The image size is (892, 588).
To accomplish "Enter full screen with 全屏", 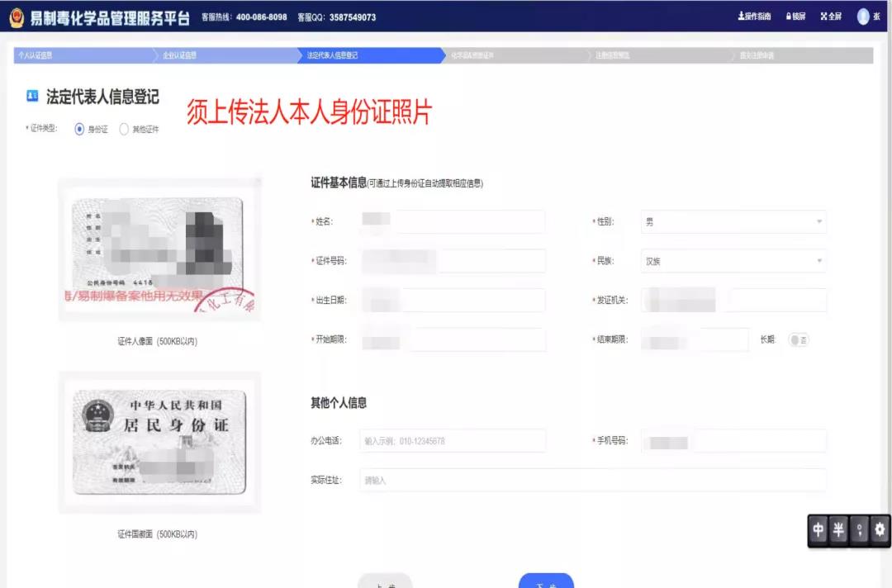I will coord(830,17).
